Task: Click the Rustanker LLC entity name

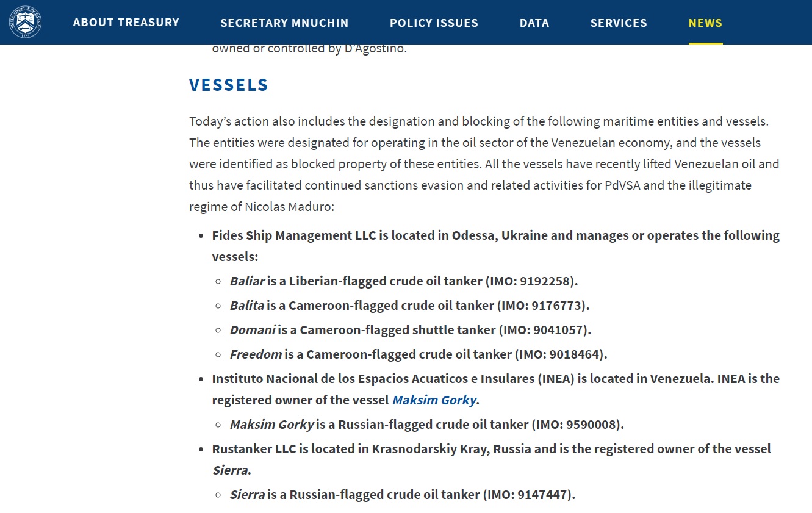Action: point(254,449)
